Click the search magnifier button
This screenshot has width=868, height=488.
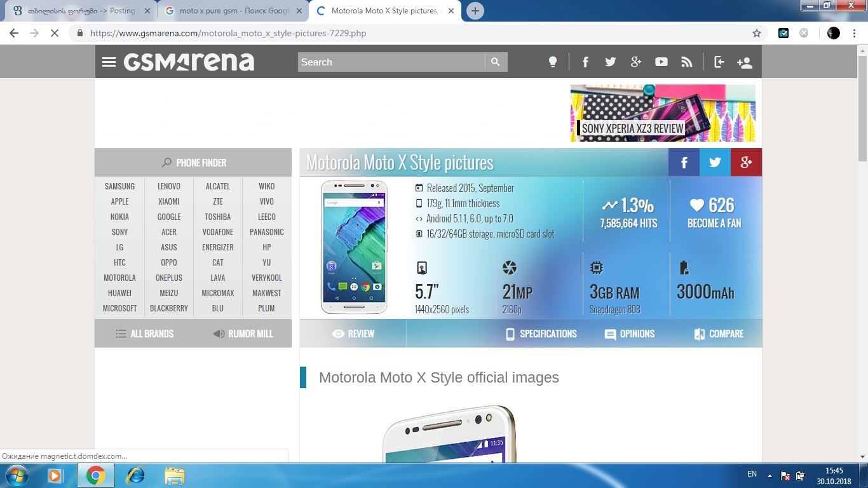click(496, 62)
